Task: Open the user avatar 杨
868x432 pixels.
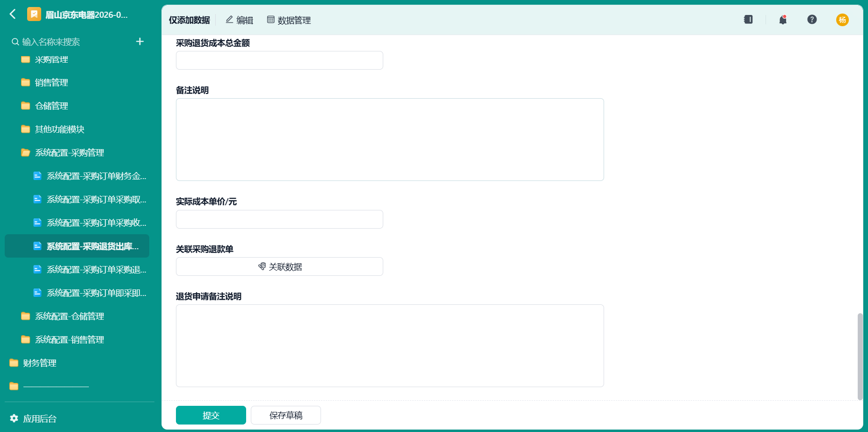Action: click(x=842, y=20)
